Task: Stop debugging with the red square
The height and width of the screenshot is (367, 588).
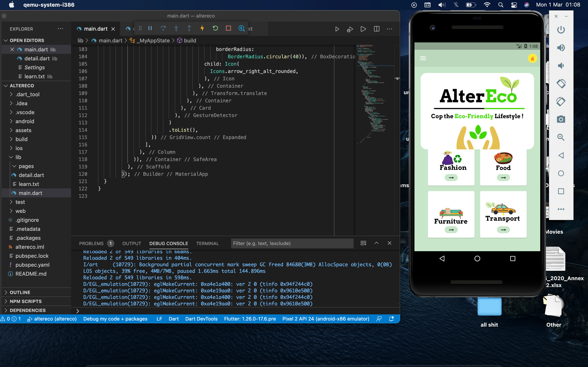Action: (x=228, y=28)
